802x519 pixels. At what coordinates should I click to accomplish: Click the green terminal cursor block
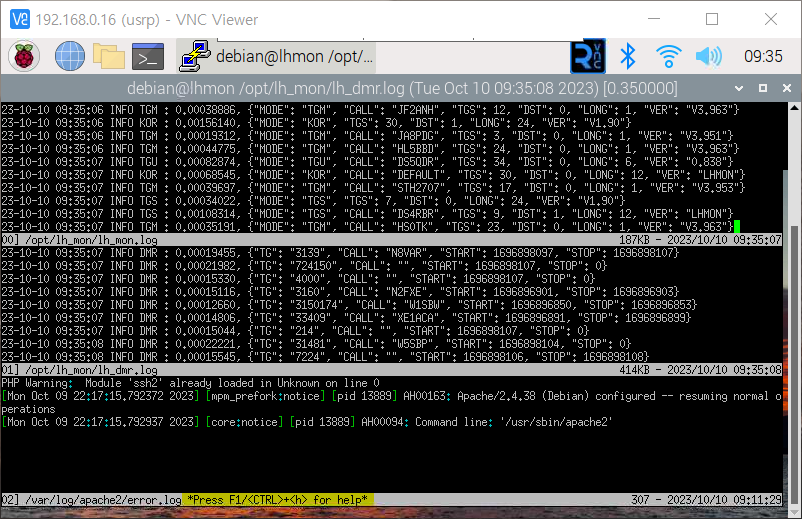point(737,227)
